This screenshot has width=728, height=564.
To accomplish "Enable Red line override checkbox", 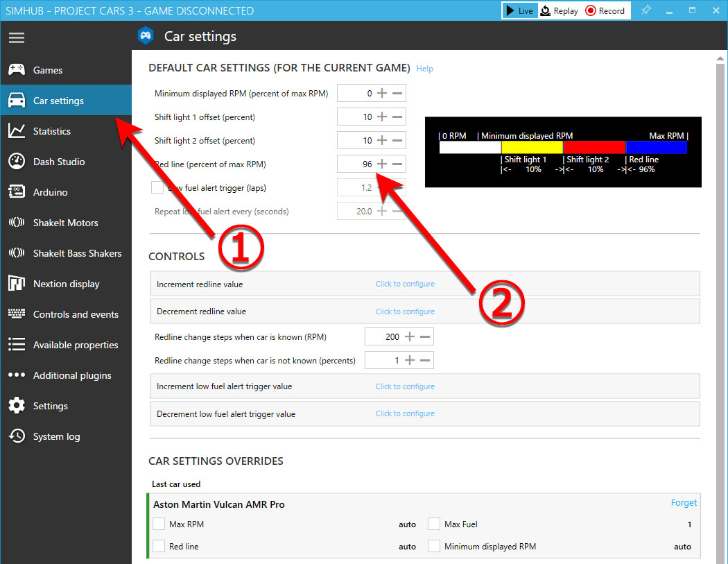I will click(x=159, y=546).
